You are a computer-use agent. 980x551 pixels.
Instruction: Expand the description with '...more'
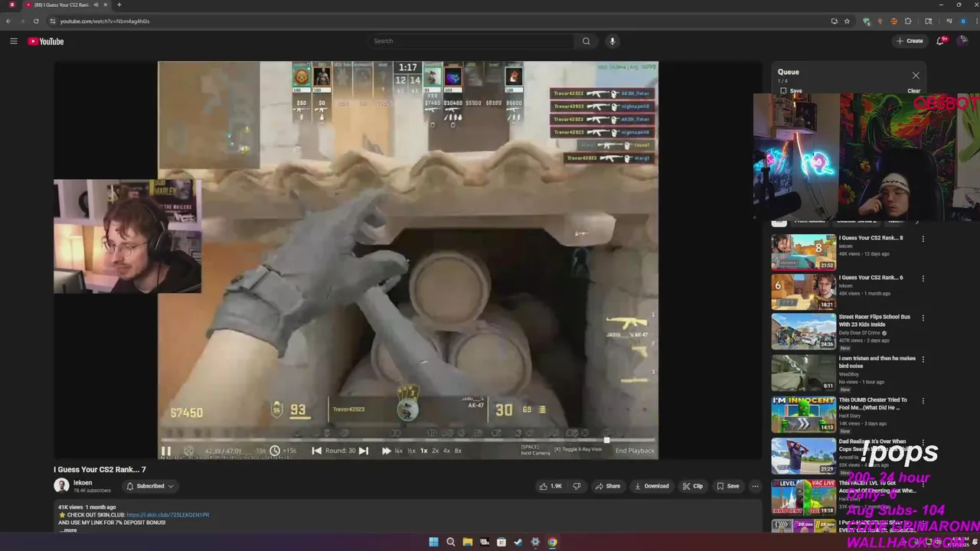(68, 530)
